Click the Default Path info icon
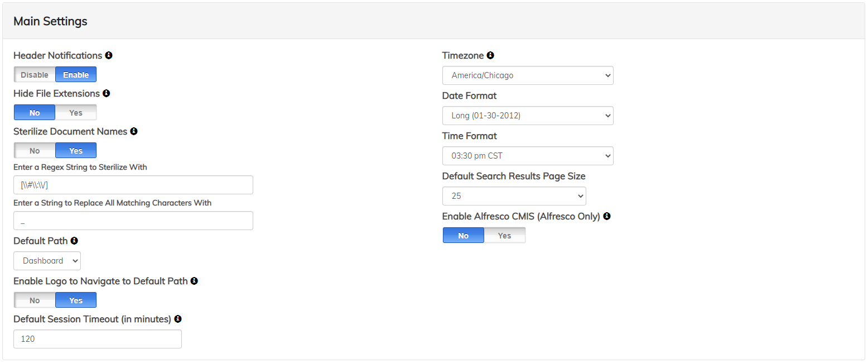 (x=75, y=241)
